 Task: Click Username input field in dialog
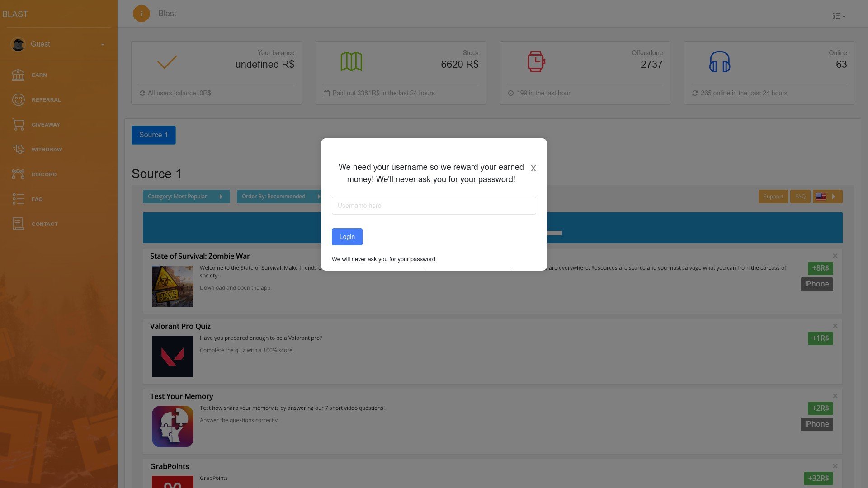[x=434, y=205]
